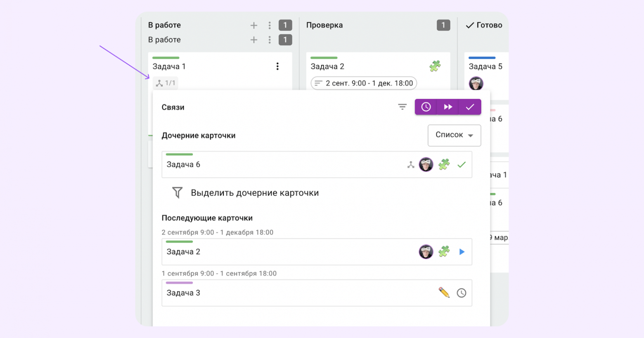Open the three-dot menu of В работе column
This screenshot has width=644, height=338.
[270, 25]
